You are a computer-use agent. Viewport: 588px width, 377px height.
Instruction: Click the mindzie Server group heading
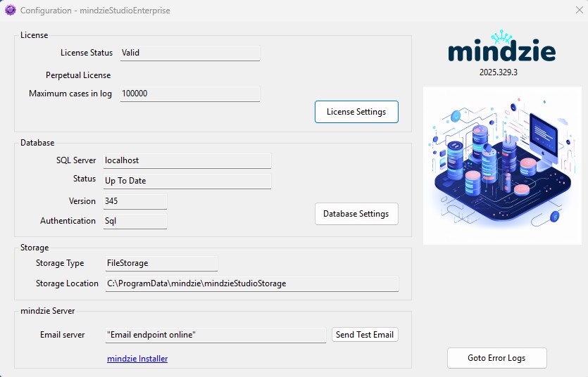48,311
